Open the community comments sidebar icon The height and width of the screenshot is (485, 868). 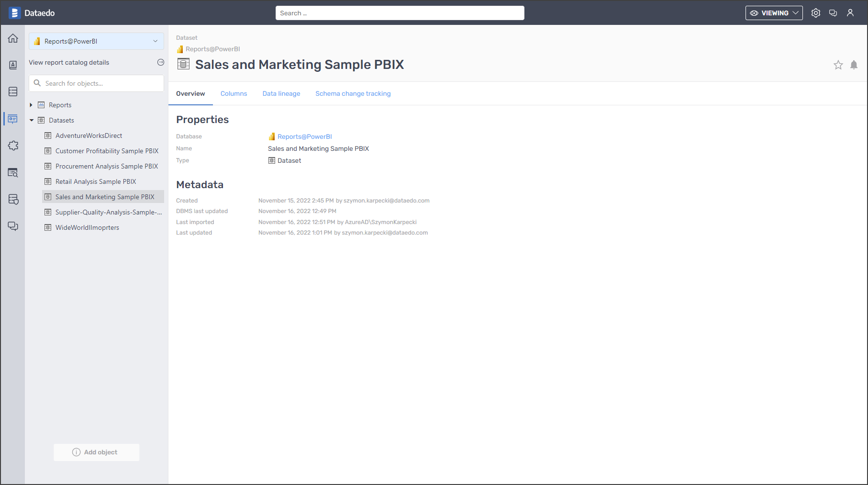coord(13,226)
